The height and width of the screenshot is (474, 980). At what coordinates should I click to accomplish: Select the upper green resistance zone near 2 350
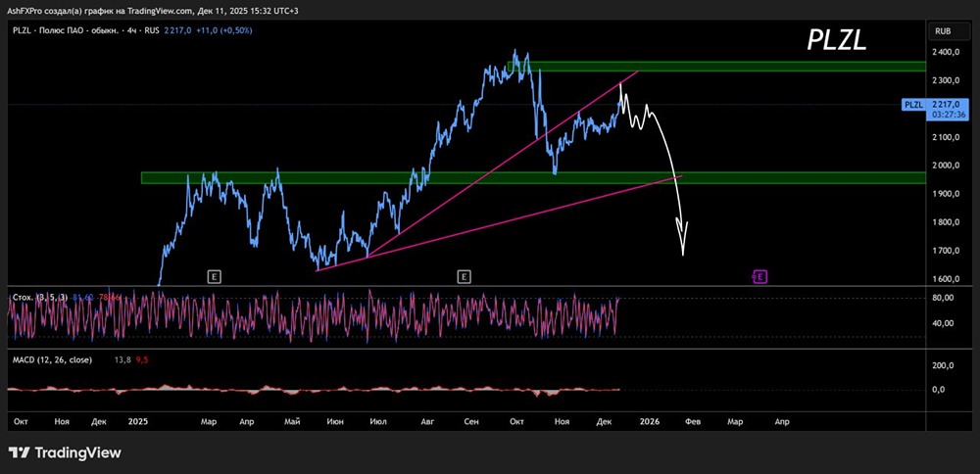716,67
